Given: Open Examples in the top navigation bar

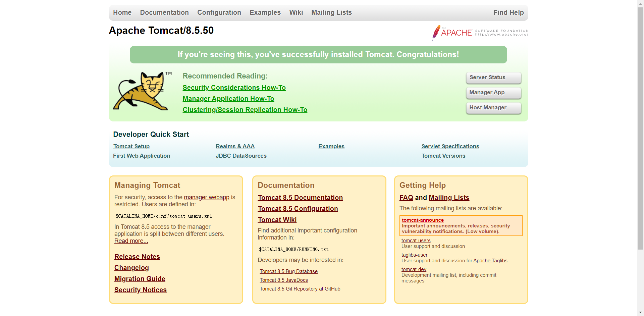Looking at the screenshot, I should [x=265, y=12].
